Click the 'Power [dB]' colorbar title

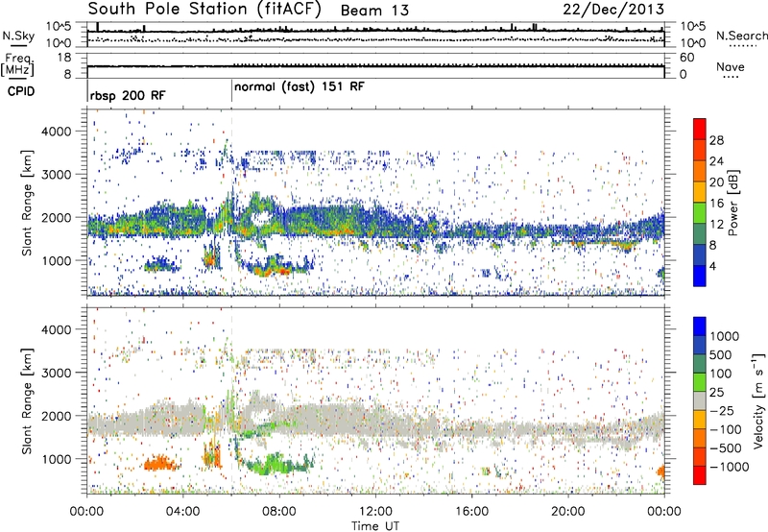pyautogui.click(x=732, y=203)
